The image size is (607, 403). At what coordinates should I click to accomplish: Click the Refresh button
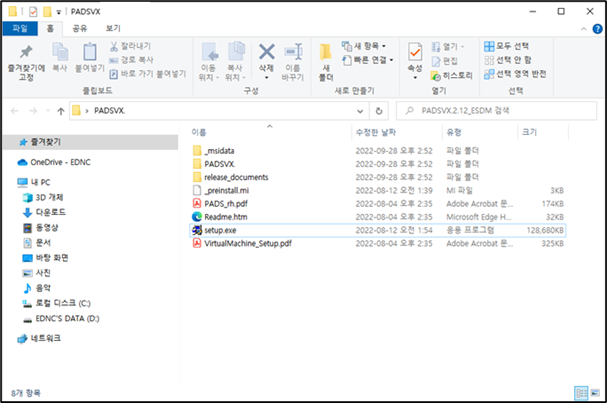[379, 111]
